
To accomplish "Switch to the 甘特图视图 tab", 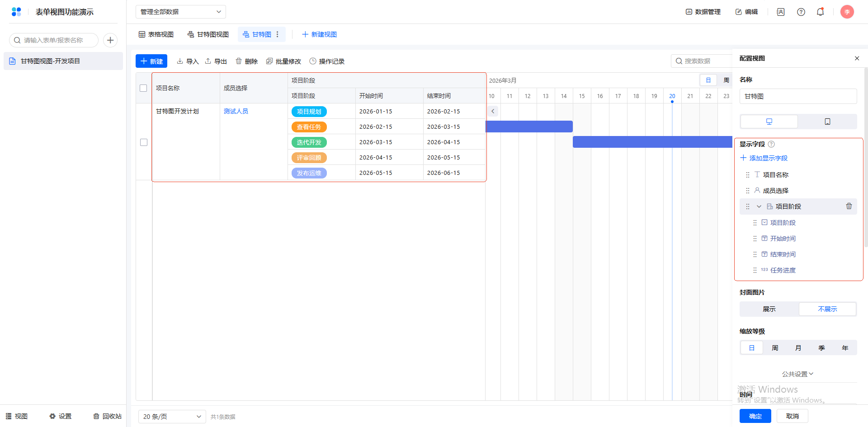I will pos(208,34).
